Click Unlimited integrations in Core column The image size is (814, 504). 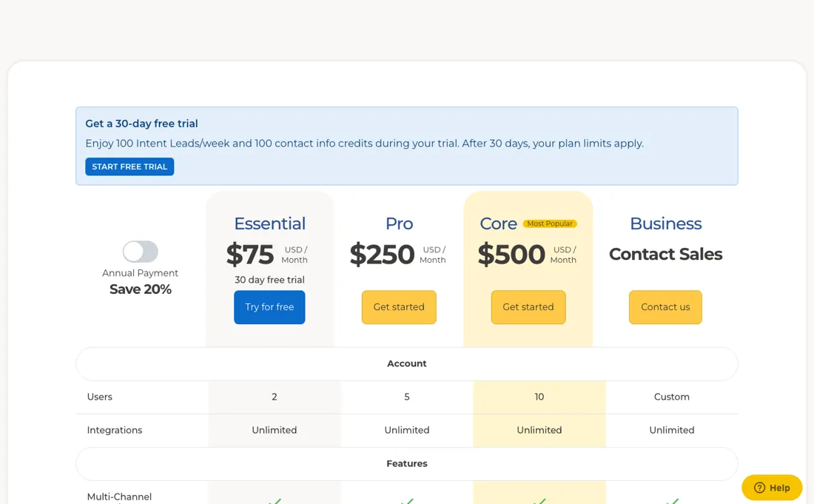539,430
